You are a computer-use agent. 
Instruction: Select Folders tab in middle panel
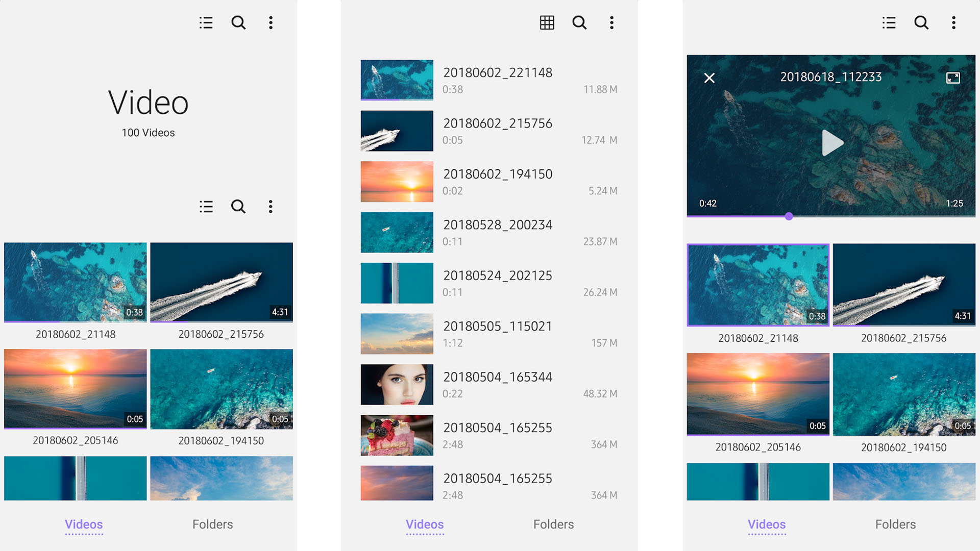pos(553,524)
